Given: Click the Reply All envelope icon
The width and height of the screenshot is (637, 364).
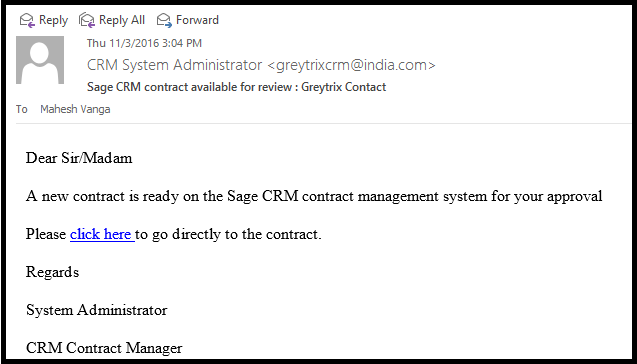Looking at the screenshot, I should 87,20.
